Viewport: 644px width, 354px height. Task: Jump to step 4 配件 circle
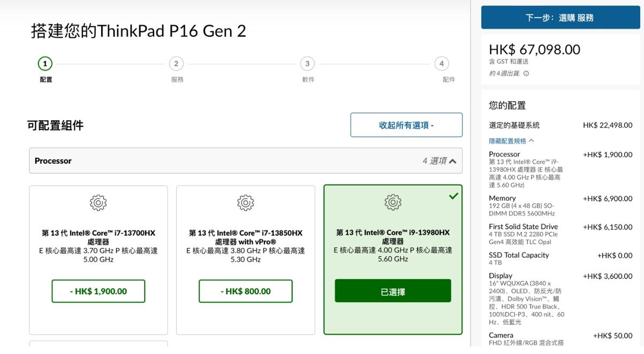pos(441,64)
